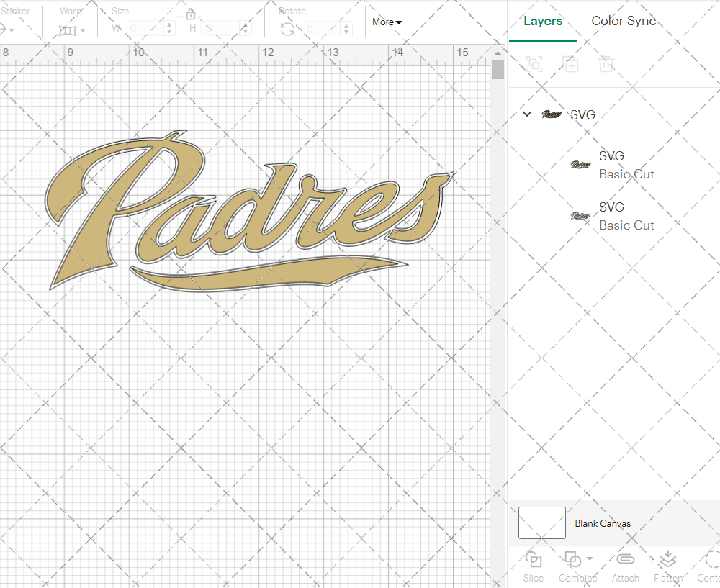
Task: Click the Combine tool icon
Action: 572,559
